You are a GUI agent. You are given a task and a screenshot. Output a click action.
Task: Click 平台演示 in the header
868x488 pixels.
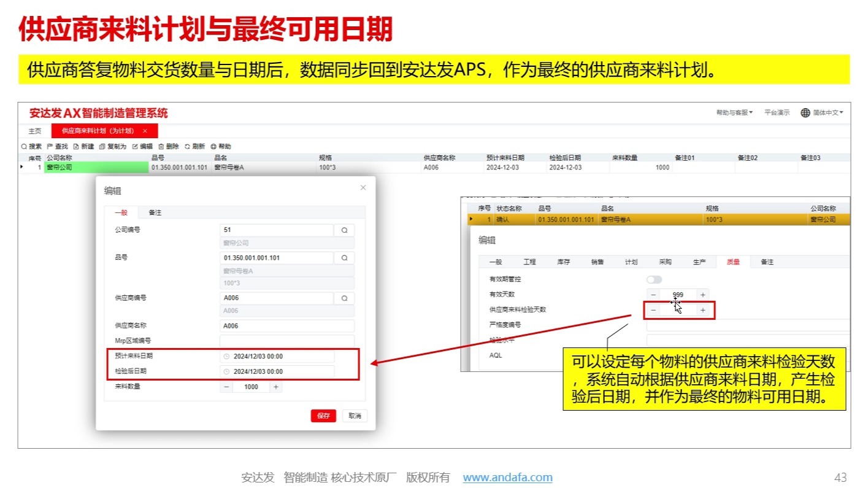777,112
